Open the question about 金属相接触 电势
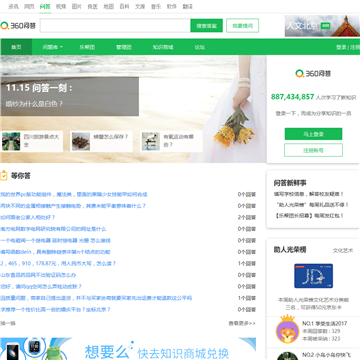 click(73, 206)
